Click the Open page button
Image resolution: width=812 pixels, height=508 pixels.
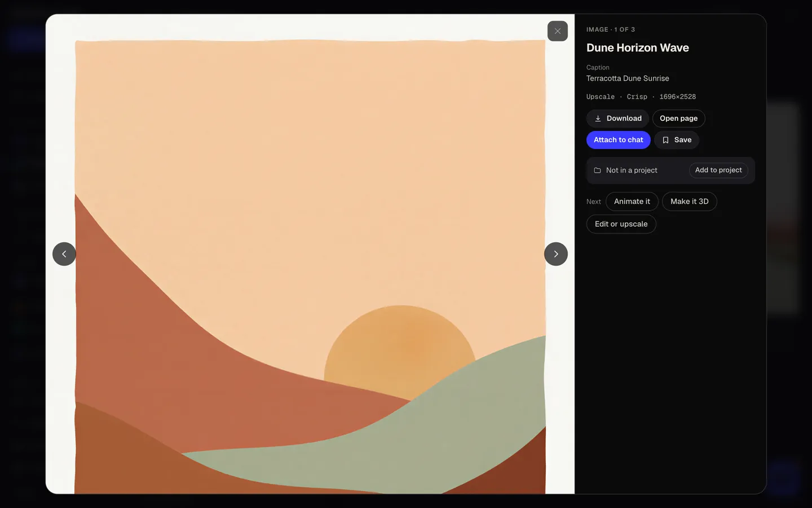tap(678, 119)
